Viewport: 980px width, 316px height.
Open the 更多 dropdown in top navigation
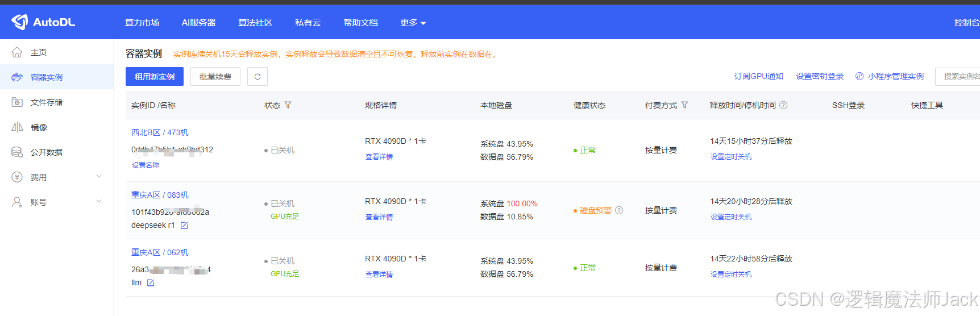(x=413, y=23)
